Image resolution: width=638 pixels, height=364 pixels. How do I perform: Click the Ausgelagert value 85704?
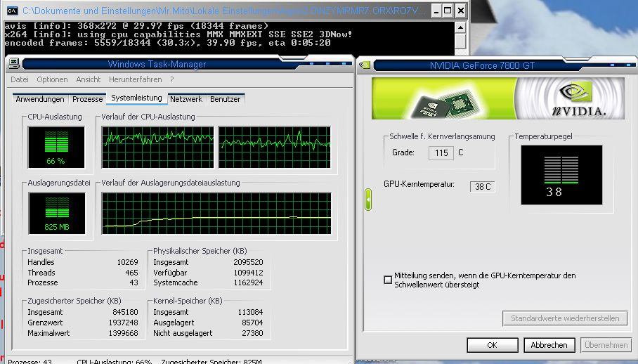[252, 323]
